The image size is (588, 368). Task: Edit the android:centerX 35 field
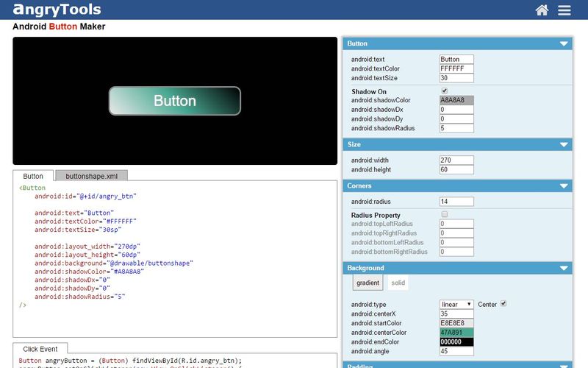(456, 314)
